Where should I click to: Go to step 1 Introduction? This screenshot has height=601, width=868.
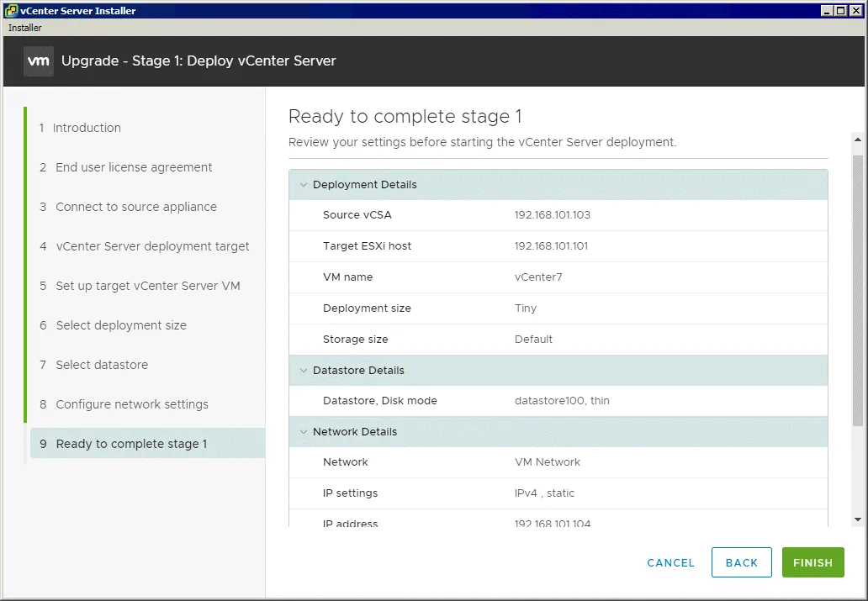click(87, 128)
